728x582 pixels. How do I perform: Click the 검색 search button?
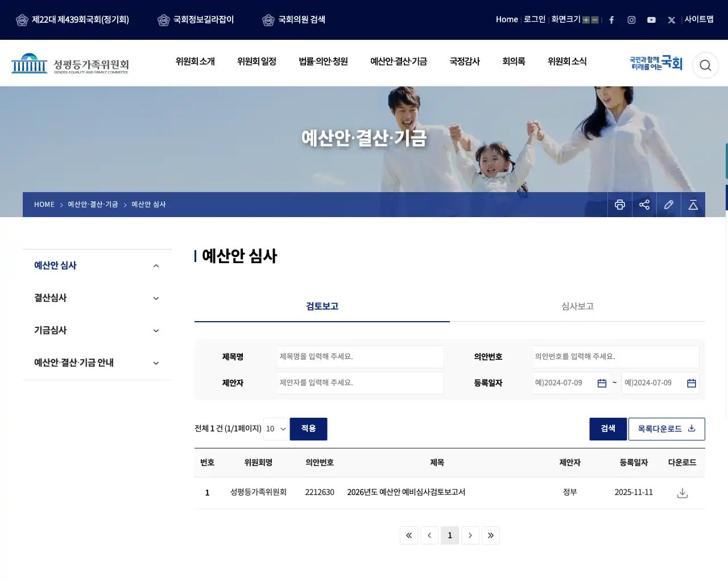608,429
